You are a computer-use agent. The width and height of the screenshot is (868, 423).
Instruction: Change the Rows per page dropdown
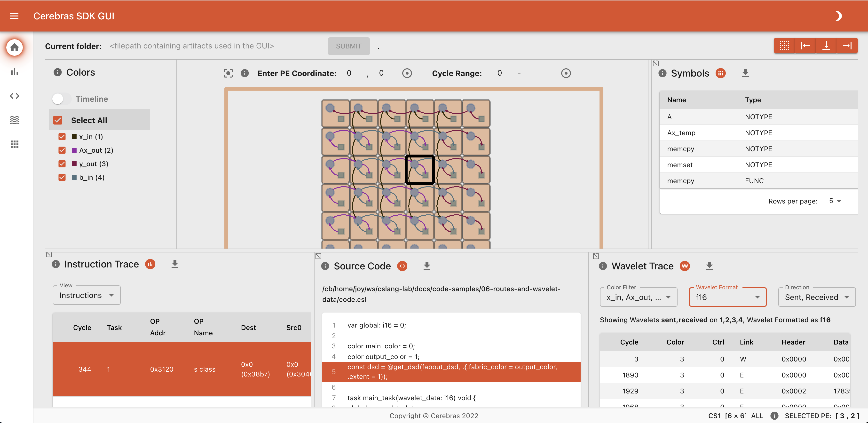[x=835, y=201]
